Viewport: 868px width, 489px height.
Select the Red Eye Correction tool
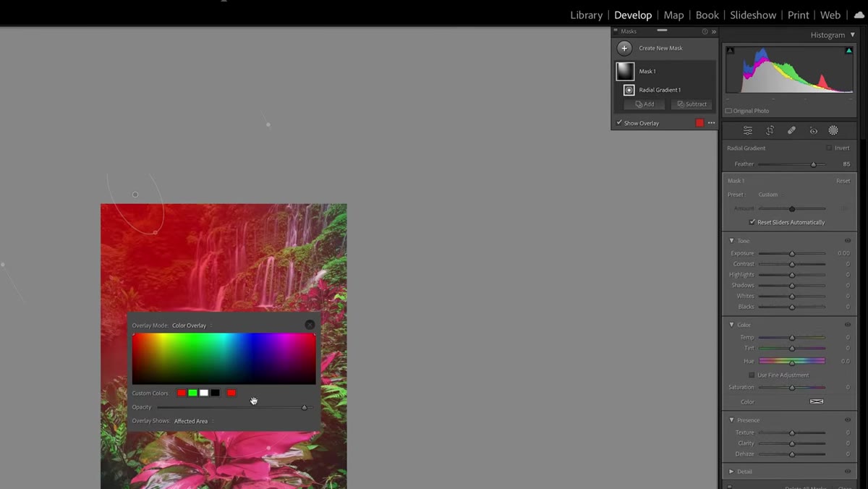click(813, 130)
